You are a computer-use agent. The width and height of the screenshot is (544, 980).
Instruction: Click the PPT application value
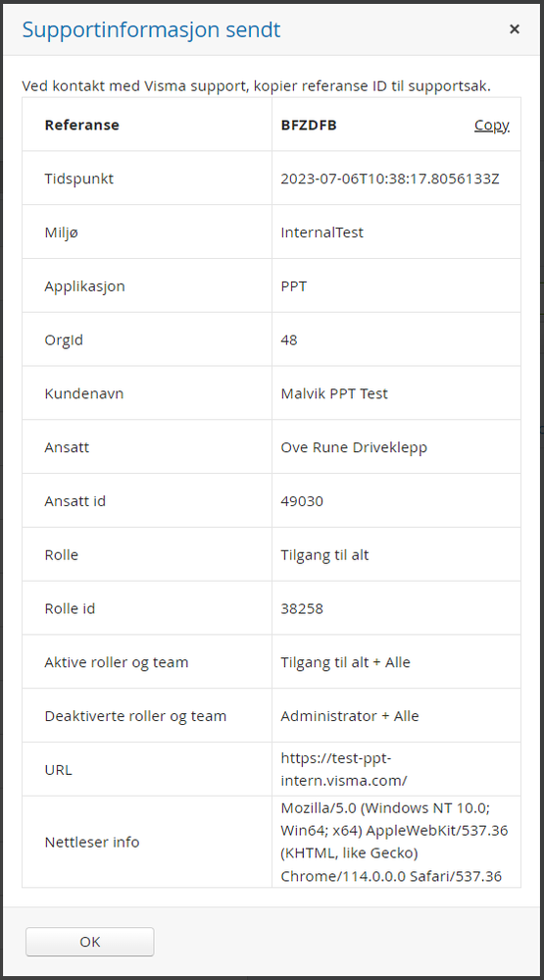293,286
